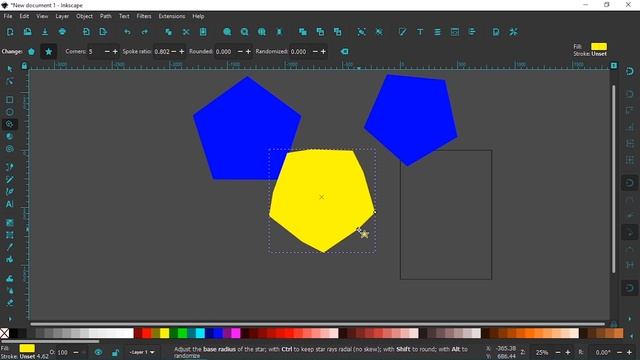This screenshot has height=360, width=640.
Task: Zoom to fit page
Action: click(262, 32)
